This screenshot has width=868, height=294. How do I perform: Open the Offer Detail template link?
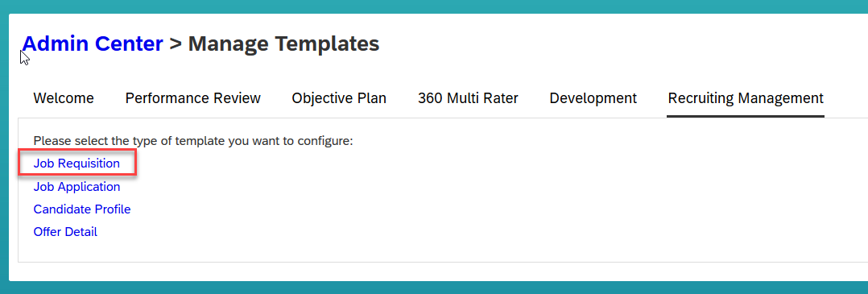(65, 232)
